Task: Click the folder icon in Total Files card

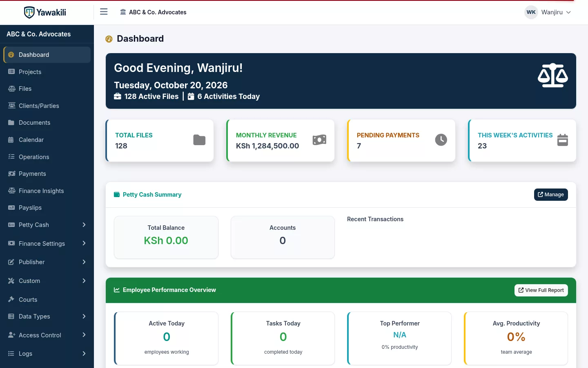Action: [x=199, y=140]
